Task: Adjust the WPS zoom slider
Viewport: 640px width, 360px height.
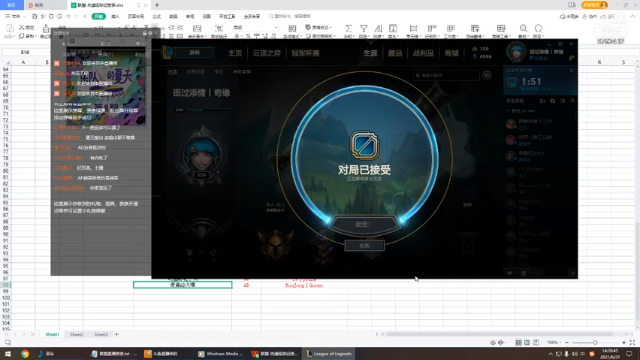Action: 595,342
